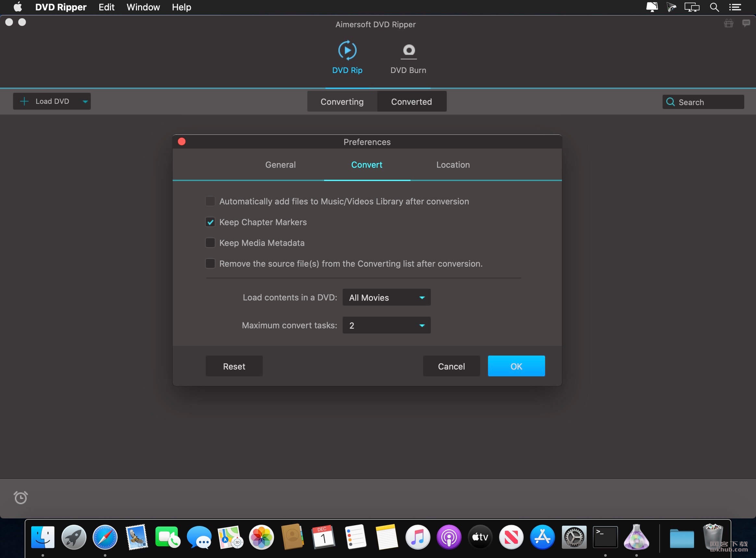Open the DVD Ripper flask icon in Dock
Viewport: 756px width, 558px height.
pos(636,537)
